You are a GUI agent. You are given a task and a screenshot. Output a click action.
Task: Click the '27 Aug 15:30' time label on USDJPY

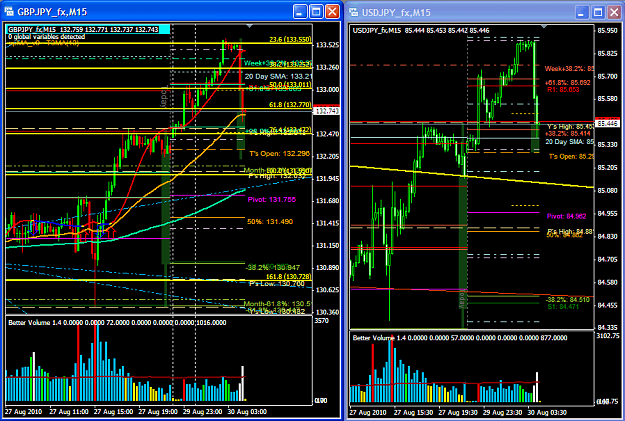click(x=413, y=412)
